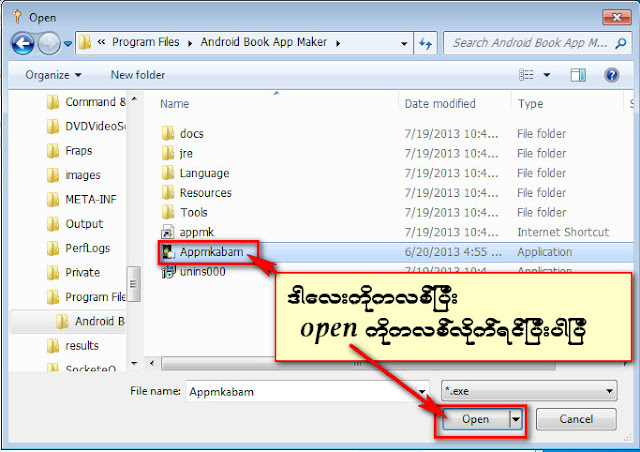Select Program Files in the sidebar tree

point(86,297)
